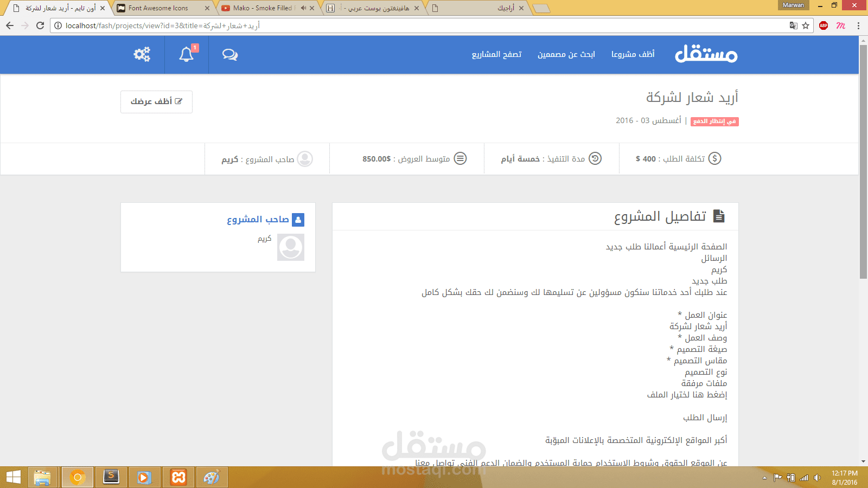The height and width of the screenshot is (488, 868).
Task: Click the مستقل site logo
Action: point(706,54)
